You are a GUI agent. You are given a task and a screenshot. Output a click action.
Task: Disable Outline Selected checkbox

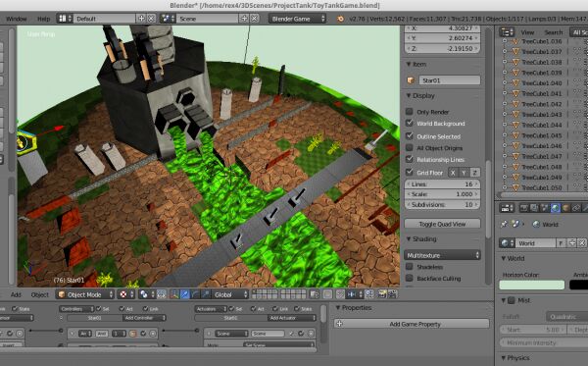410,135
